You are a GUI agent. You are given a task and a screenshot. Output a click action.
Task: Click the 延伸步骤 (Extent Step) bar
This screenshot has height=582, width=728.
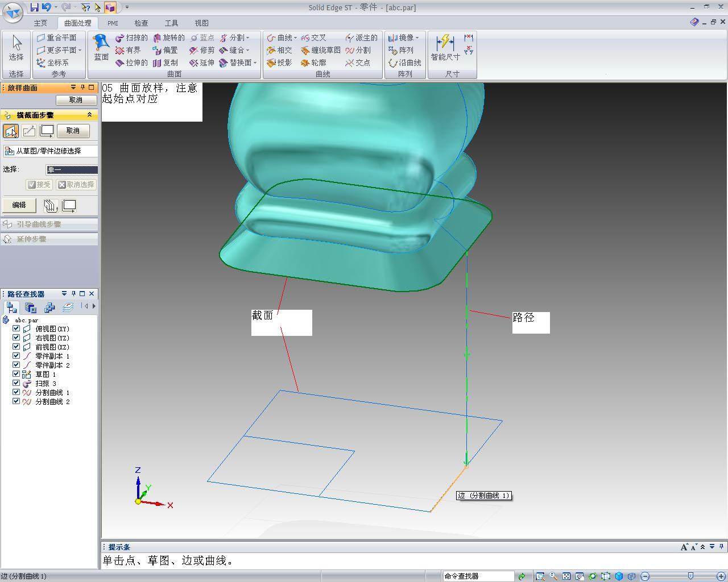tap(49, 239)
